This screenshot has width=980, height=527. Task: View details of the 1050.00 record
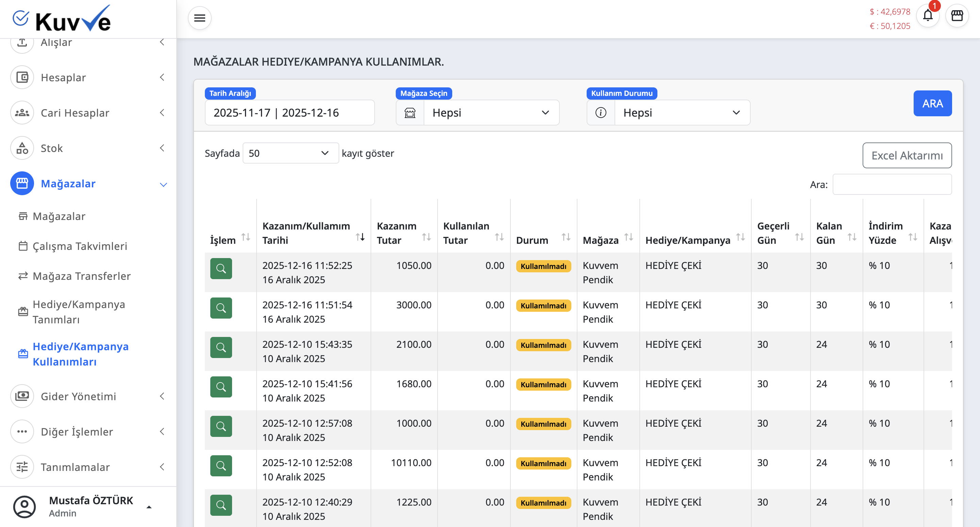pos(220,269)
